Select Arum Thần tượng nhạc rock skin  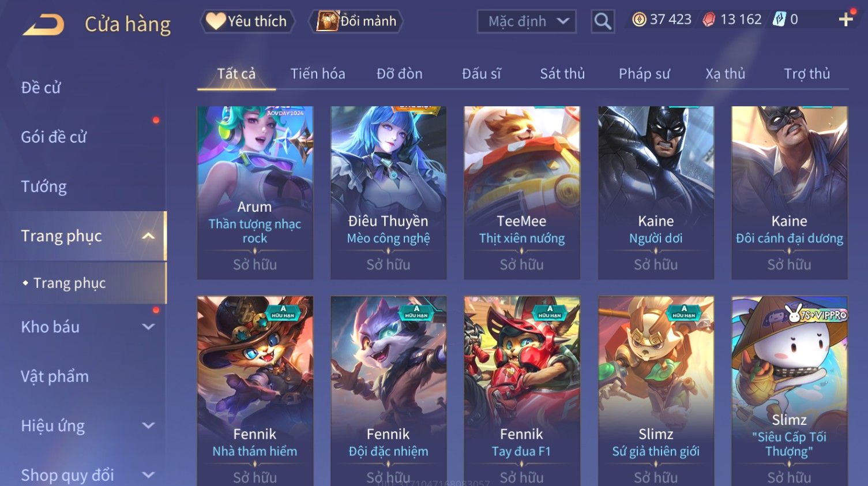pos(255,193)
